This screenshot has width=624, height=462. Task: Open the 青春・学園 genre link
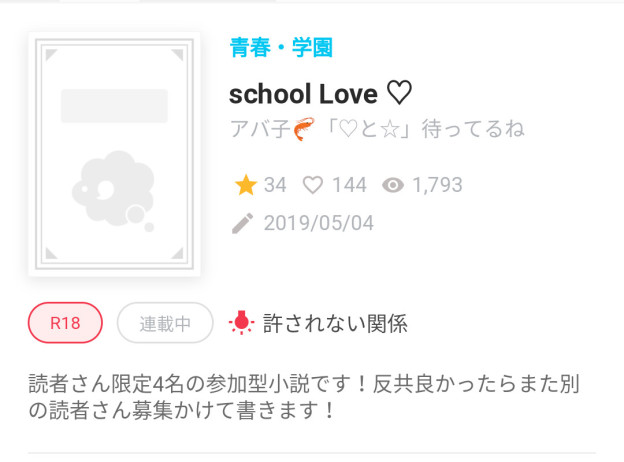[x=281, y=47]
